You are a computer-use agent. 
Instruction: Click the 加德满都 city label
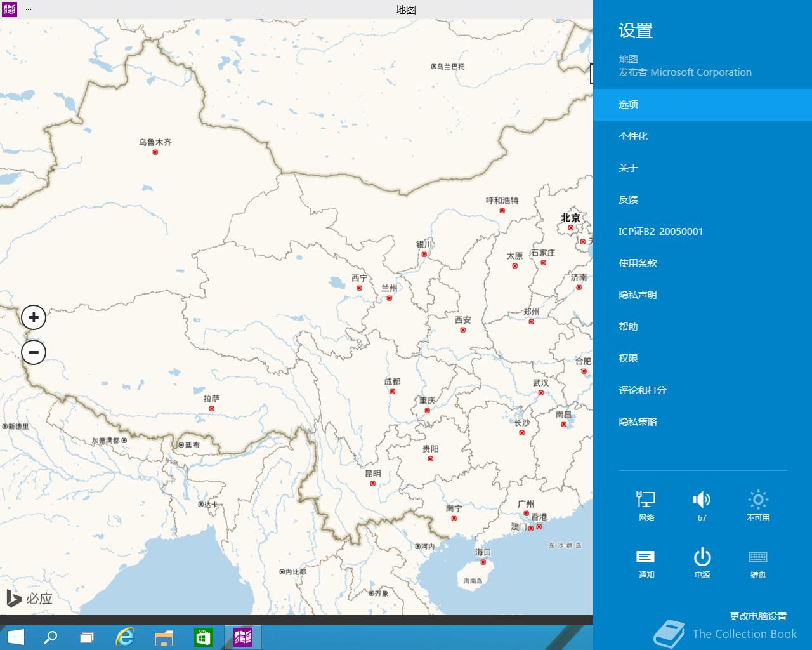pos(105,440)
